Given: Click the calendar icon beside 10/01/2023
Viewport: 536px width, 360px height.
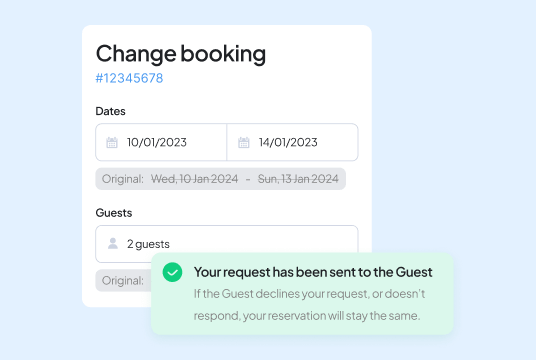Looking at the screenshot, I should [x=112, y=142].
